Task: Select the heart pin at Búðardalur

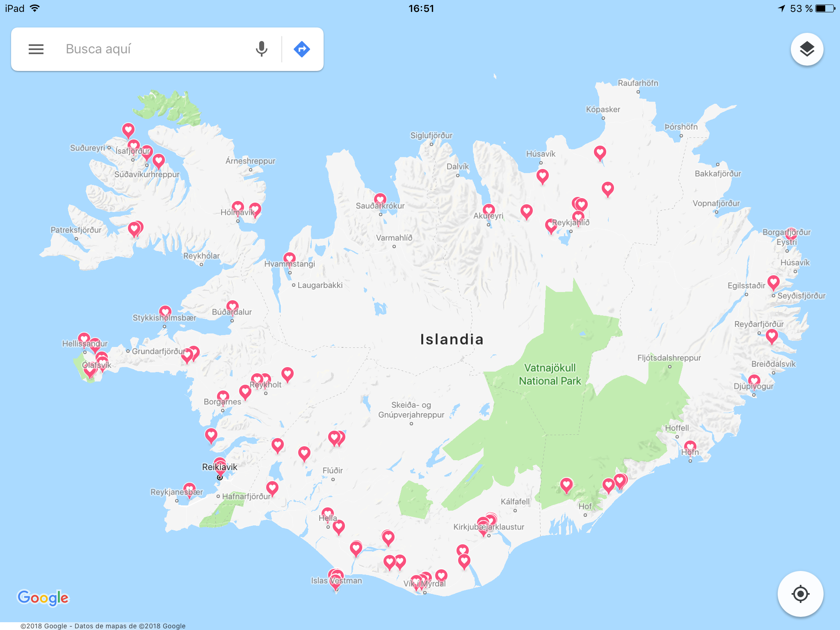Action: [x=233, y=307]
